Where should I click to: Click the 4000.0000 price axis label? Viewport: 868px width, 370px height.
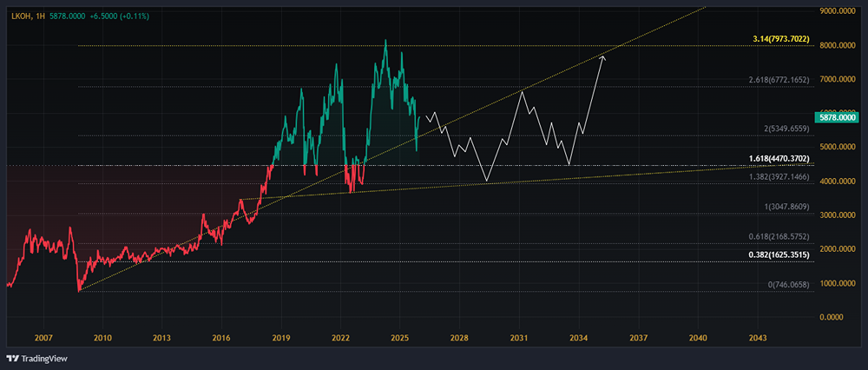(837, 182)
